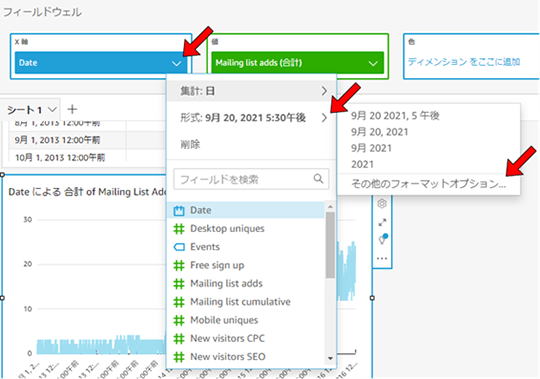540x379 pixels.
Task: Maximize the visual with expand icon
Action: coord(382,222)
